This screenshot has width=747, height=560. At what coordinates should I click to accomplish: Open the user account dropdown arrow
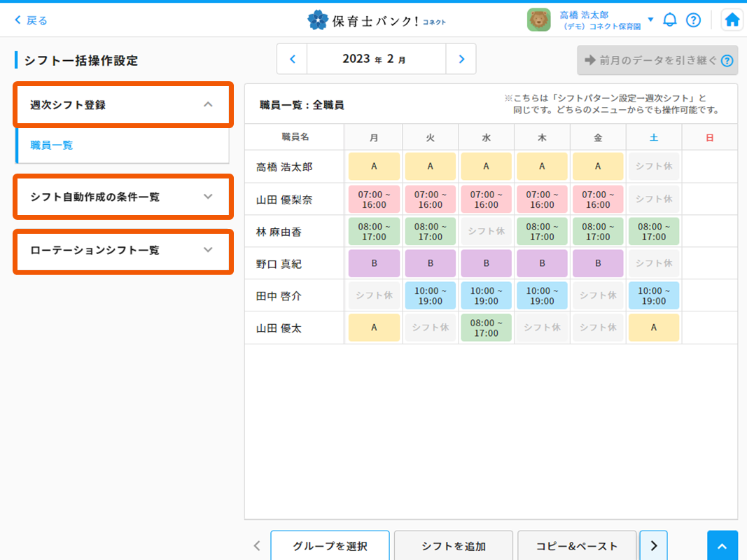pos(650,20)
